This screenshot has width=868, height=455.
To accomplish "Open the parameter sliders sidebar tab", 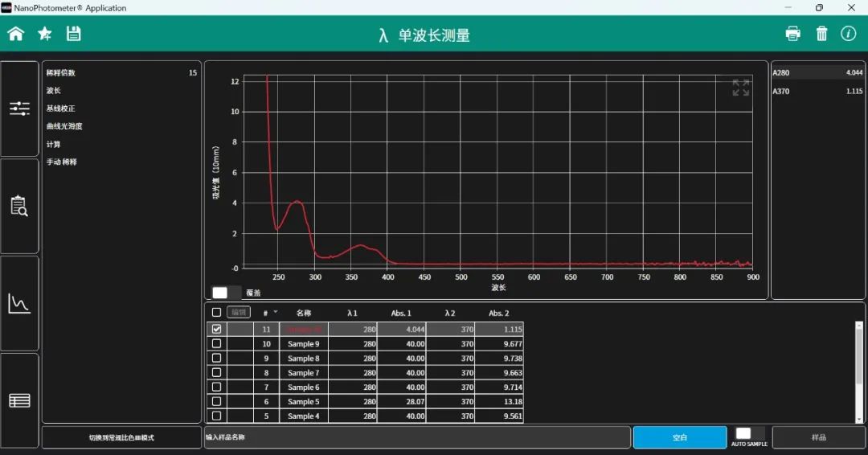I will (x=19, y=109).
